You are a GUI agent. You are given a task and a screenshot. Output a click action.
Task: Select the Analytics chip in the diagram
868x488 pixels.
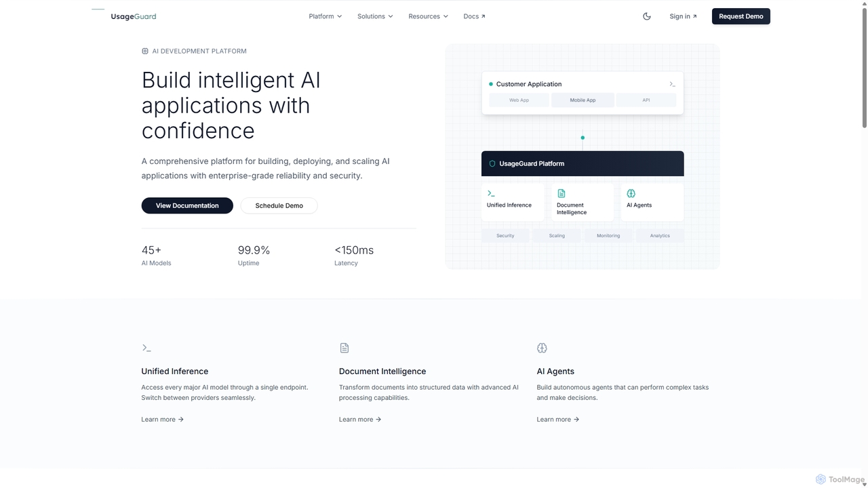[x=660, y=236]
